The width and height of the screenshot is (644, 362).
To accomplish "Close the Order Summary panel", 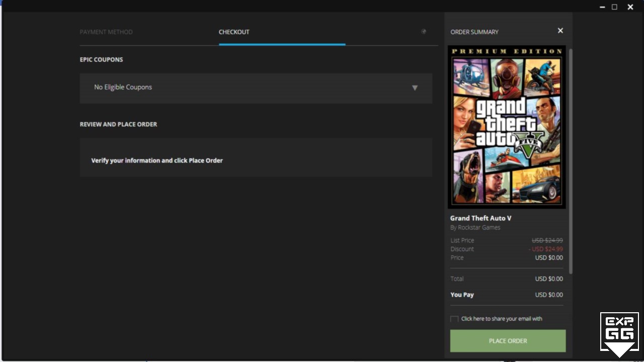I will click(560, 31).
